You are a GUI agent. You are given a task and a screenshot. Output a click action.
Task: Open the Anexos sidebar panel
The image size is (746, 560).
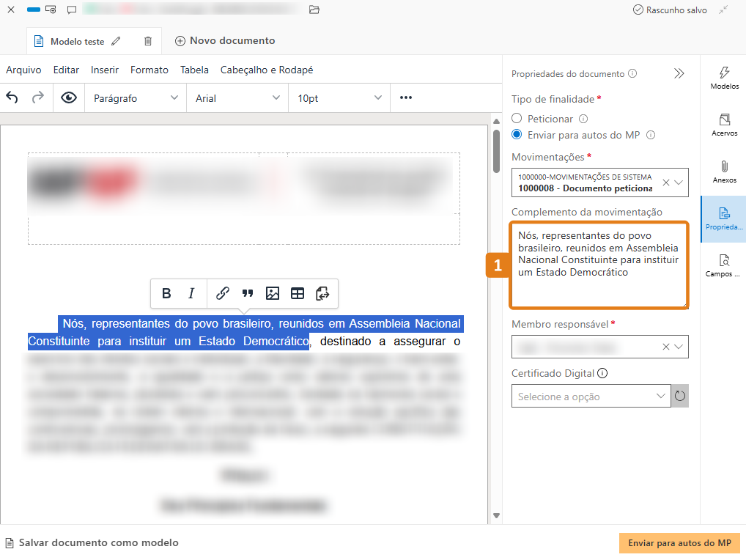tap(724, 172)
